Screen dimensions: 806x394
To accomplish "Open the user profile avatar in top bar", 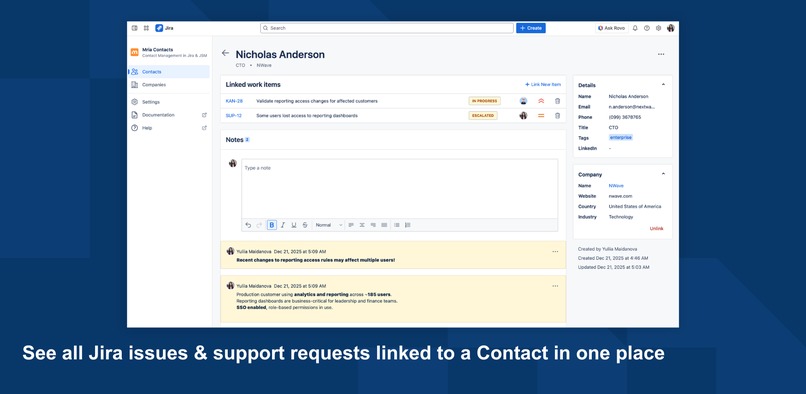I will (x=671, y=28).
